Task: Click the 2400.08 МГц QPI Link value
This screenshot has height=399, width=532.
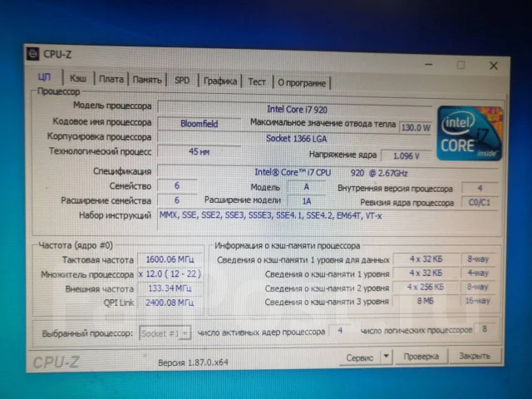Action: click(x=170, y=303)
